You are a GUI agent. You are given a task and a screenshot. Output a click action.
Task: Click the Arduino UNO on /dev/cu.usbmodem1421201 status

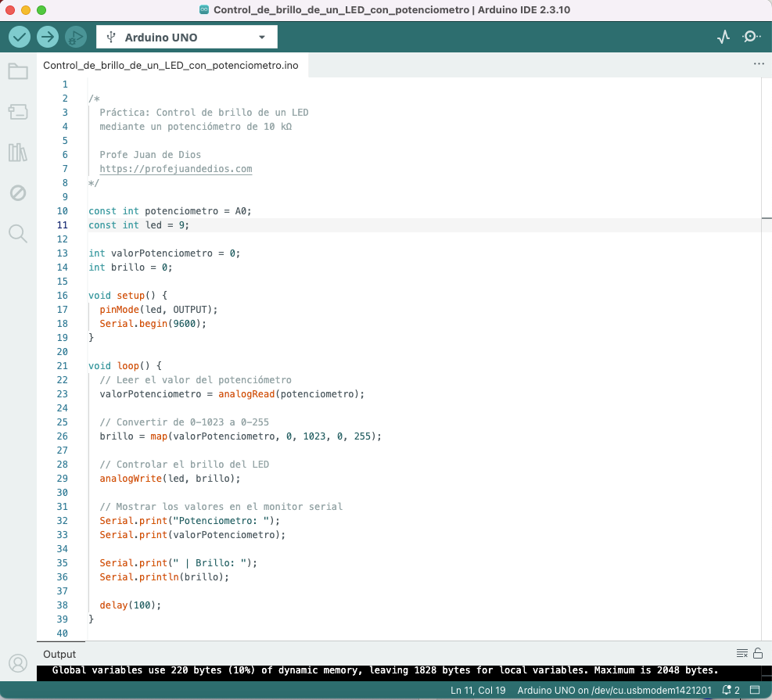pos(615,690)
